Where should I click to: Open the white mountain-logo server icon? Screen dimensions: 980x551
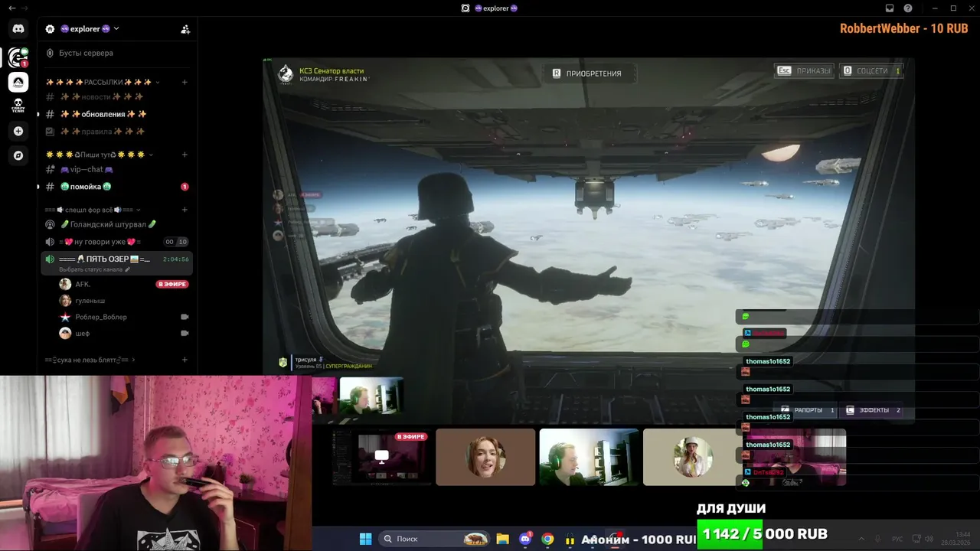pyautogui.click(x=18, y=82)
